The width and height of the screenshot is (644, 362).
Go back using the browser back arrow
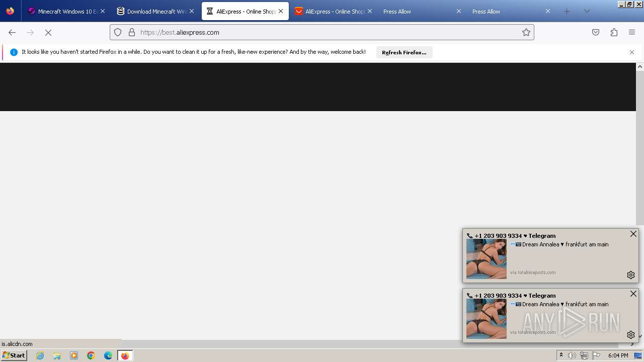click(x=12, y=32)
